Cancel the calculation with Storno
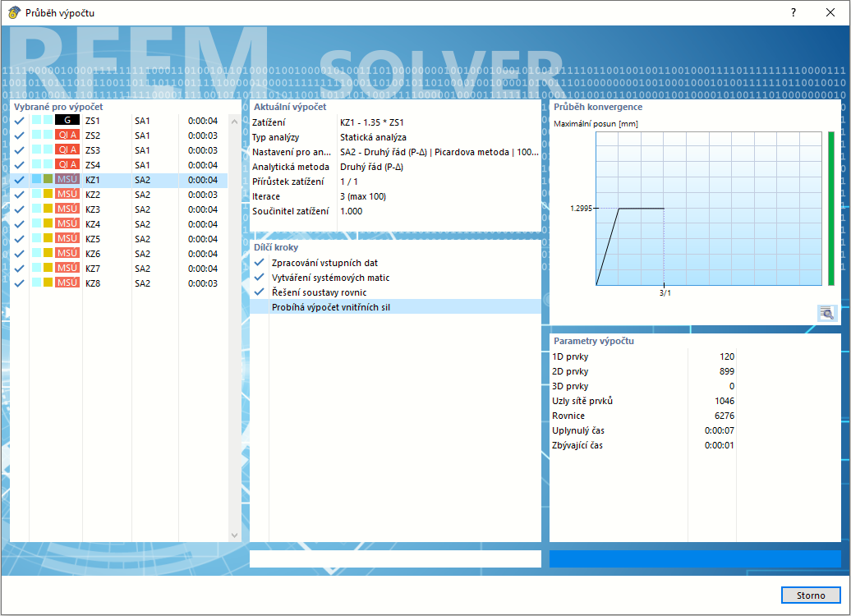 tap(811, 595)
